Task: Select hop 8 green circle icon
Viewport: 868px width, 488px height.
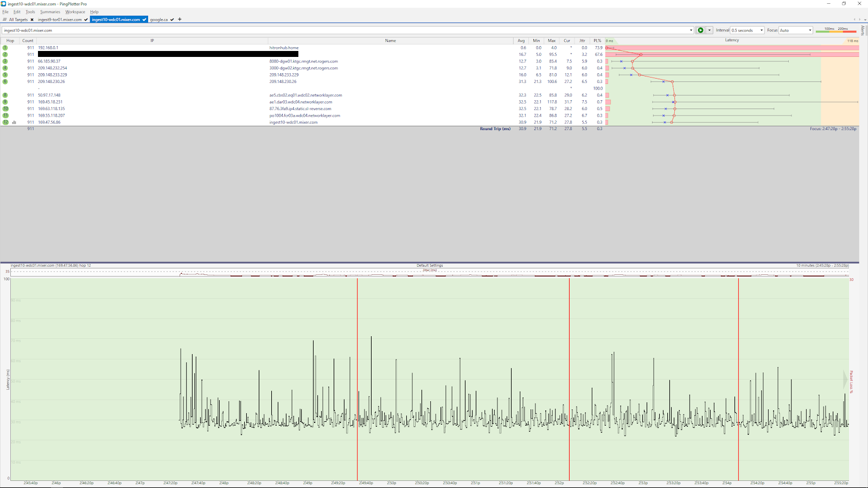Action: [5, 95]
